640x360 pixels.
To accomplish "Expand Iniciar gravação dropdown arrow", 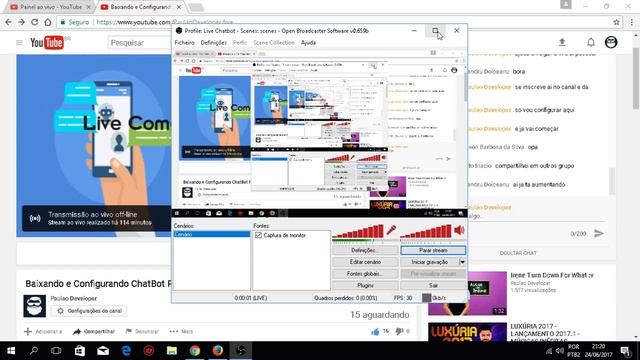I will click(462, 262).
